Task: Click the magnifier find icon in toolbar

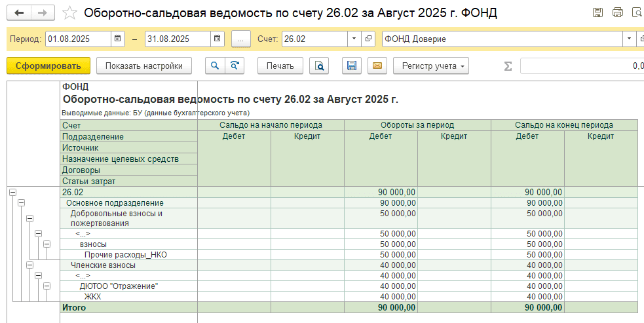Action: pyautogui.click(x=214, y=66)
